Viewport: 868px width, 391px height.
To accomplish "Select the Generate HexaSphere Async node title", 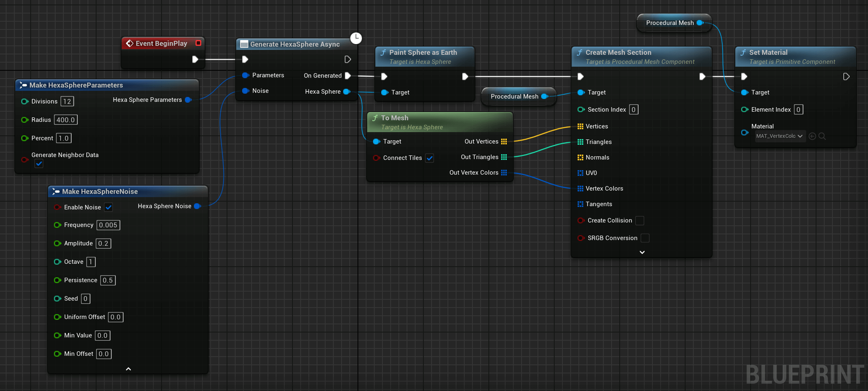I will tap(295, 44).
